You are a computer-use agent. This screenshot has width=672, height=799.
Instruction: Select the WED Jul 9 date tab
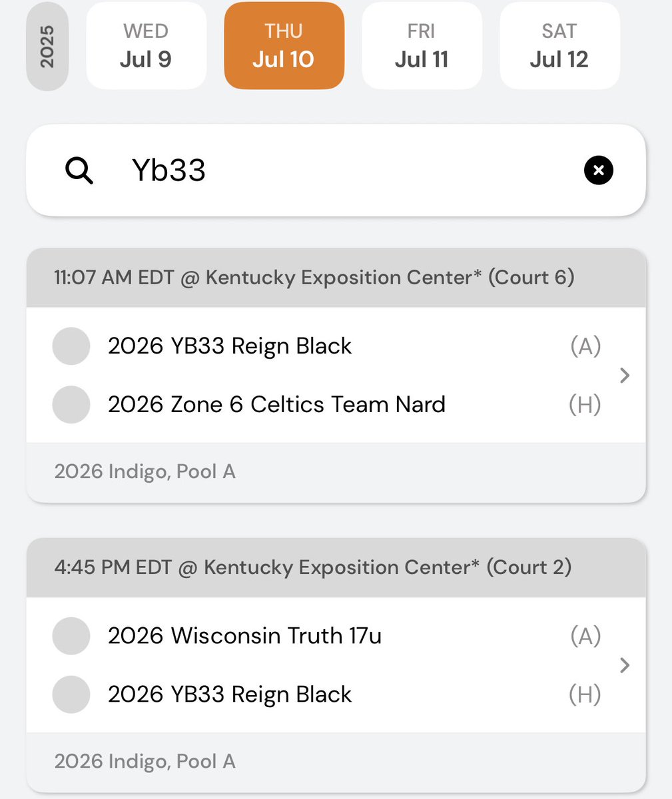coord(146,46)
